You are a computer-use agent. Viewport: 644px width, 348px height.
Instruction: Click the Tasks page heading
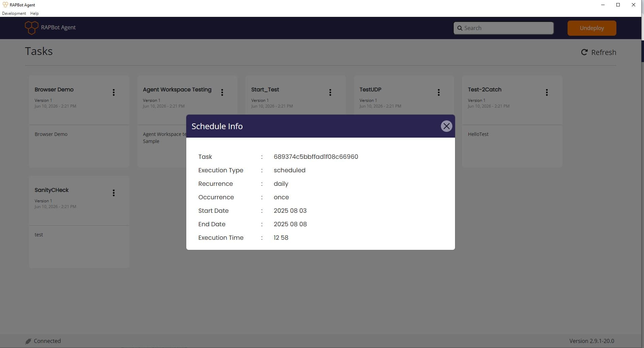click(39, 51)
